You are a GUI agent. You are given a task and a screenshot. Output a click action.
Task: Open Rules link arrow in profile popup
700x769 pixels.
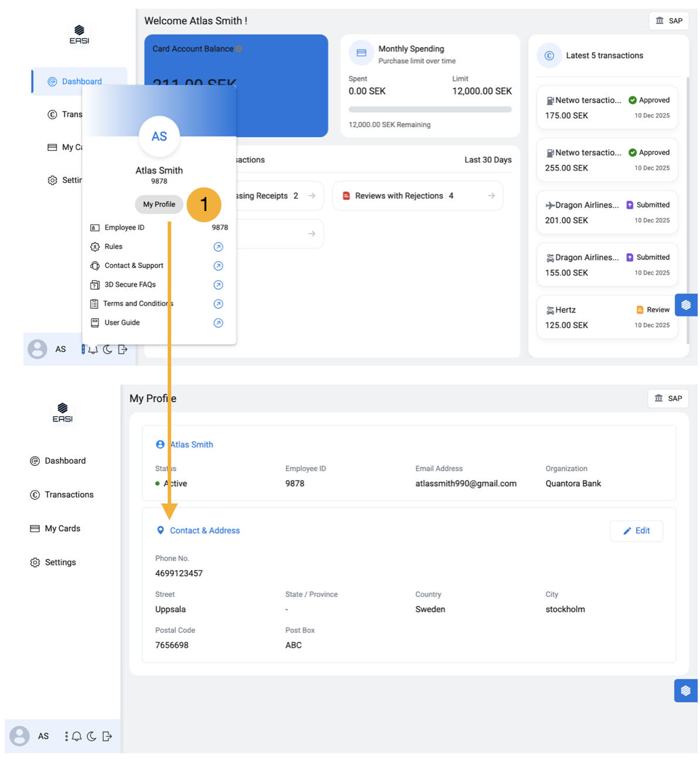[x=218, y=247]
